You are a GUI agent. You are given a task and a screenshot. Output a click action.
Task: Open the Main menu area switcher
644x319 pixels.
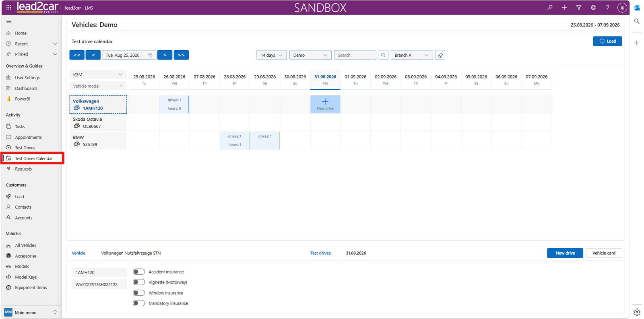[x=31, y=313]
